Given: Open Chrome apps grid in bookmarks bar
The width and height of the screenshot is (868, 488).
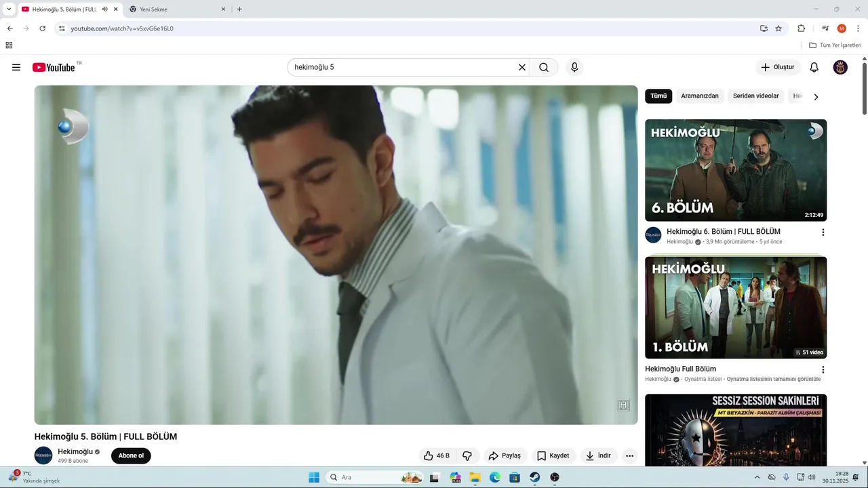Looking at the screenshot, I should (x=9, y=45).
